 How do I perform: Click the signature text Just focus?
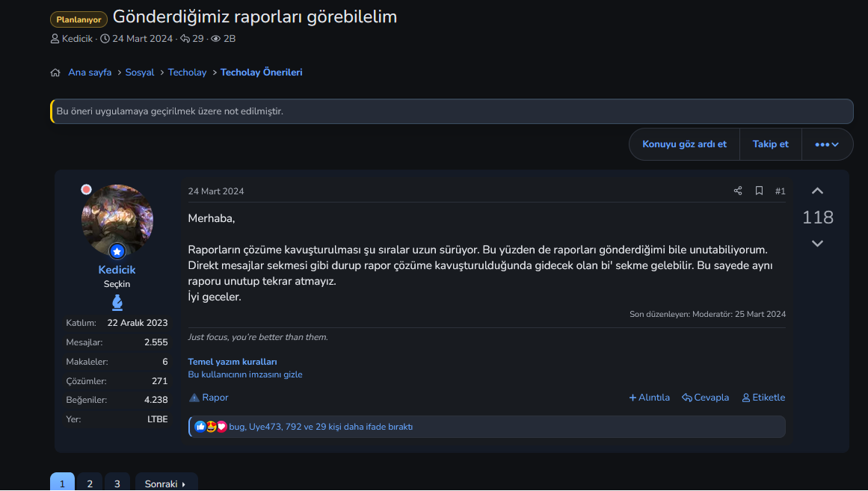[x=258, y=337]
